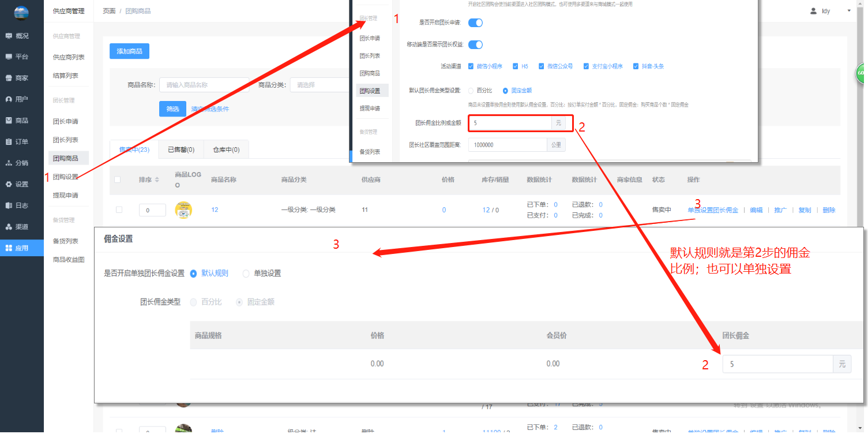The width and height of the screenshot is (868, 434).
Task: Select the 单独设置 radio option
Action: pyautogui.click(x=246, y=274)
